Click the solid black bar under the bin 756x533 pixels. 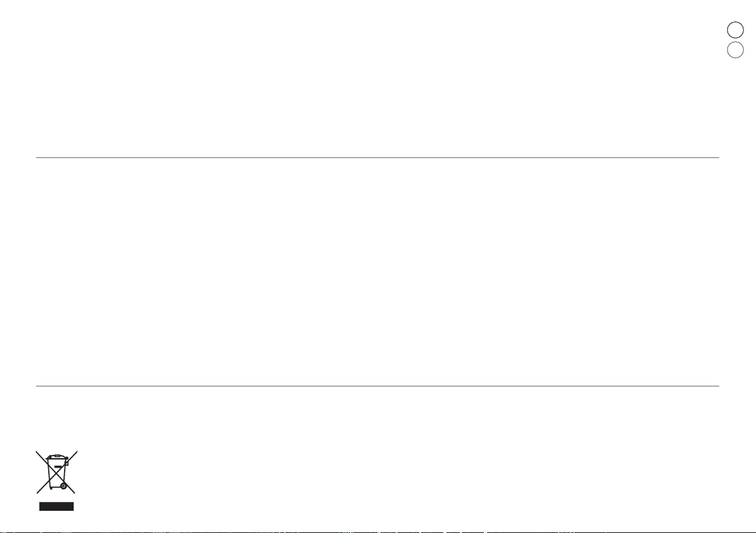(x=56, y=506)
